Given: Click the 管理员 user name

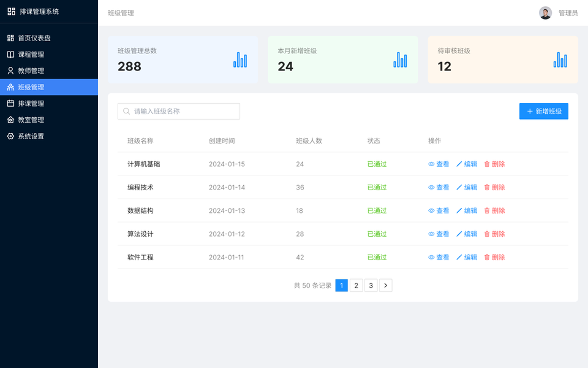Looking at the screenshot, I should (568, 13).
